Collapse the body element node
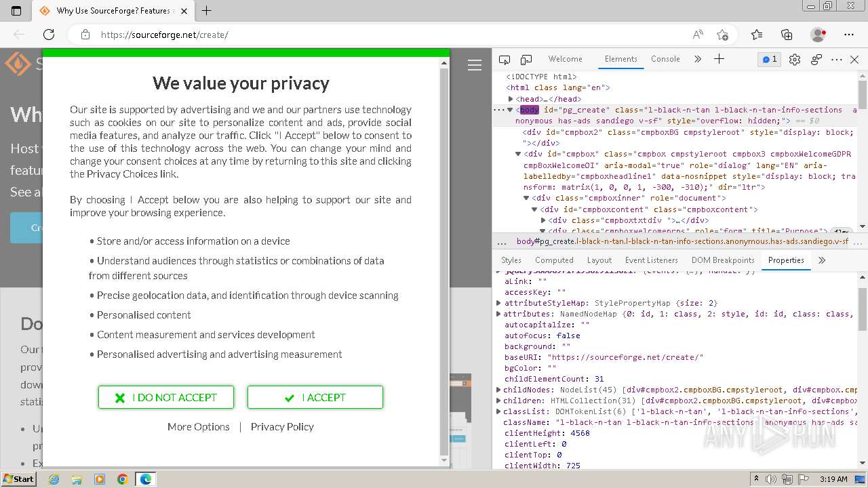868x488 pixels. point(510,110)
